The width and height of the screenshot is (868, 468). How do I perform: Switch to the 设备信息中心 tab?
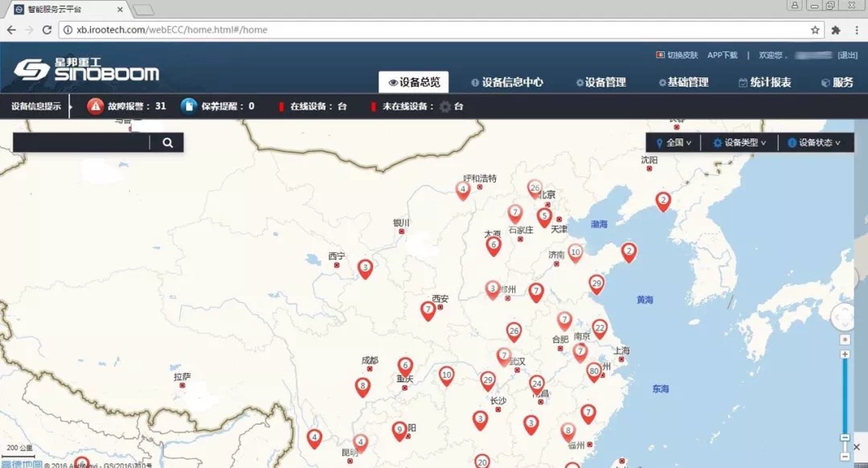[507, 82]
